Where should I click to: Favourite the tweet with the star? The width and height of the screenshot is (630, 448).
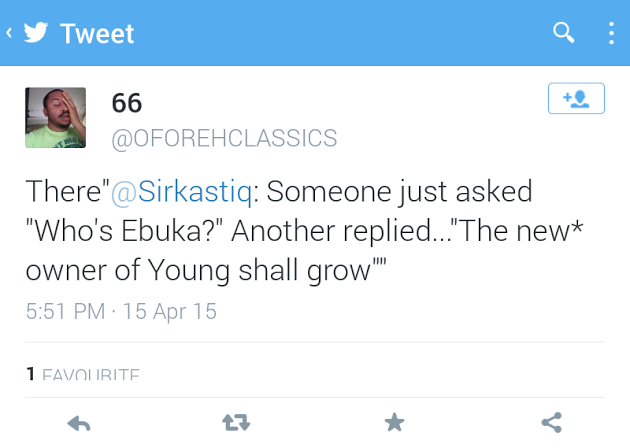(x=394, y=424)
